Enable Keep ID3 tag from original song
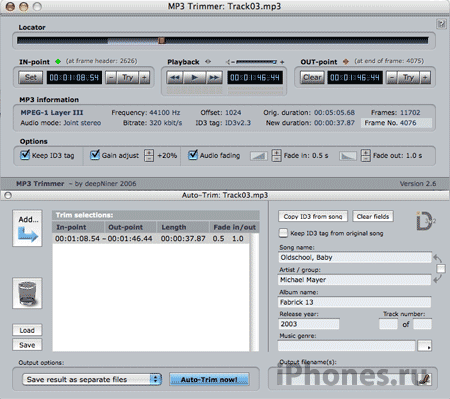This screenshot has width=450, height=399. 283,233
